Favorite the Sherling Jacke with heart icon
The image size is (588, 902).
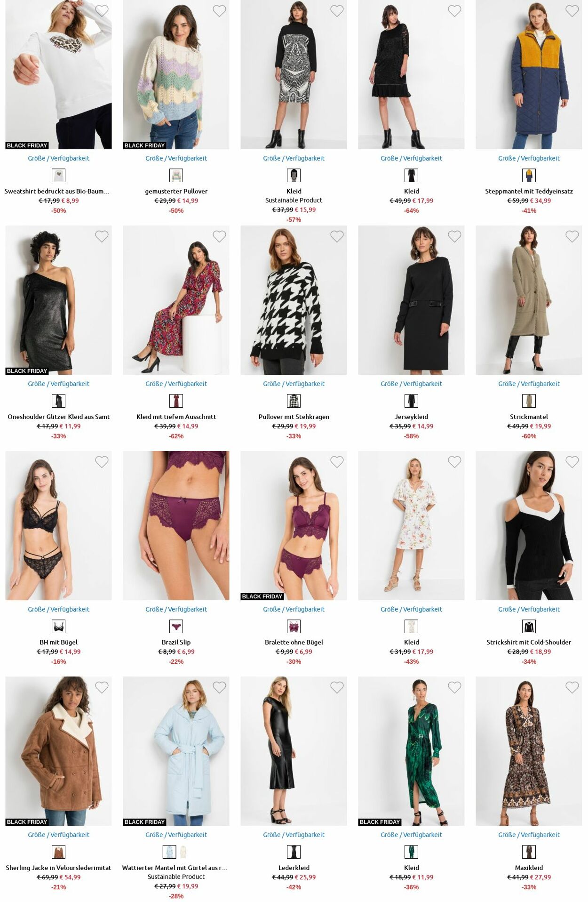pyautogui.click(x=102, y=687)
